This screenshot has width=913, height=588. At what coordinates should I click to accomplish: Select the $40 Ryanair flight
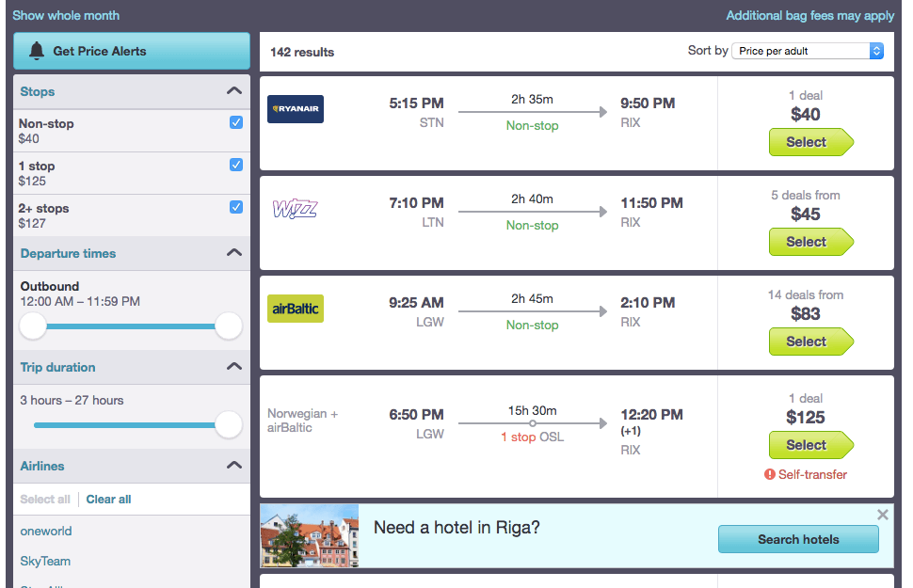[x=811, y=142]
